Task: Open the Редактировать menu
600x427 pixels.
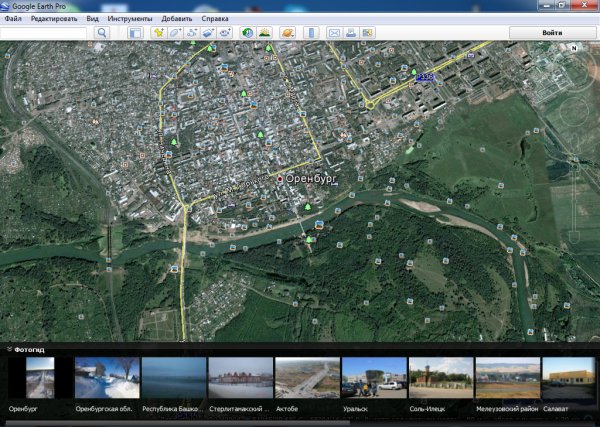Action: coord(54,19)
